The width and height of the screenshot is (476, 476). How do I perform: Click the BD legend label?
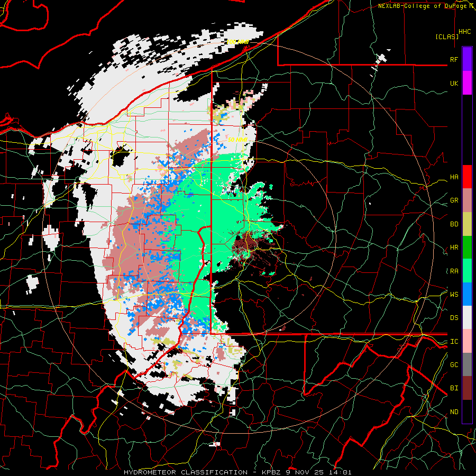tap(454, 224)
